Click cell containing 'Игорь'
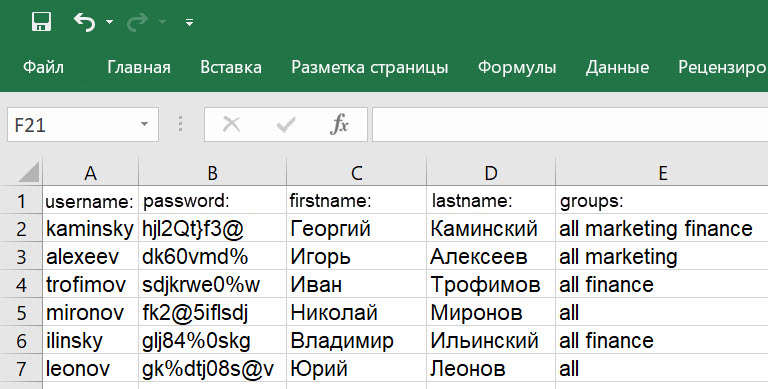 click(x=356, y=256)
